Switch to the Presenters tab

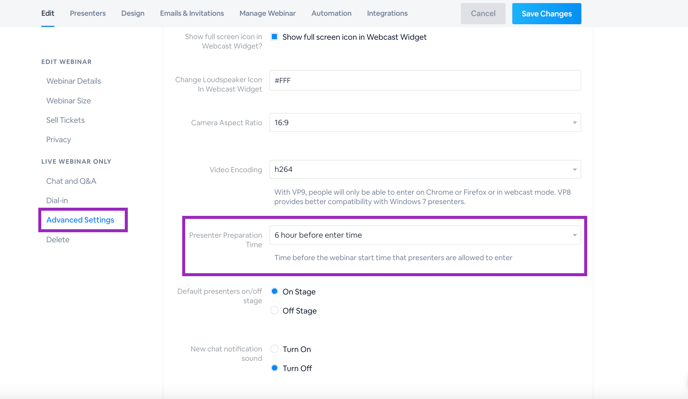pos(88,13)
